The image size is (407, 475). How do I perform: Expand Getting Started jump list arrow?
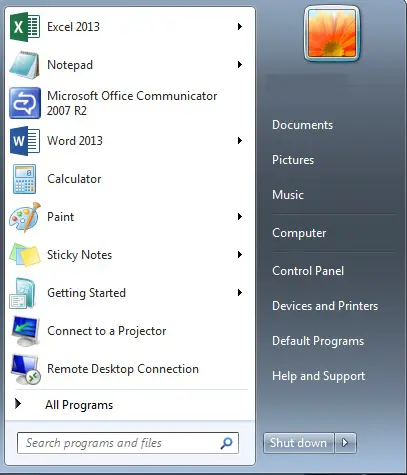(x=240, y=293)
